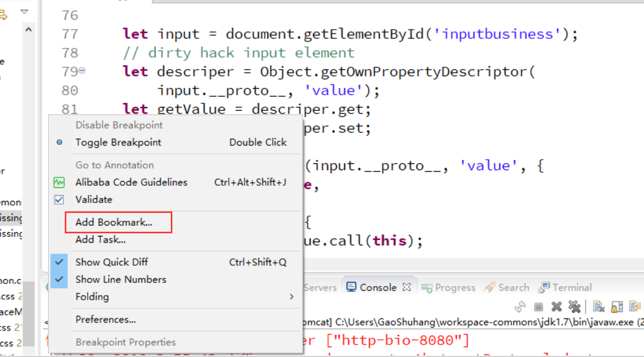The image size is (644, 357).
Task: Switch to the Search tab
Action: [513, 288]
